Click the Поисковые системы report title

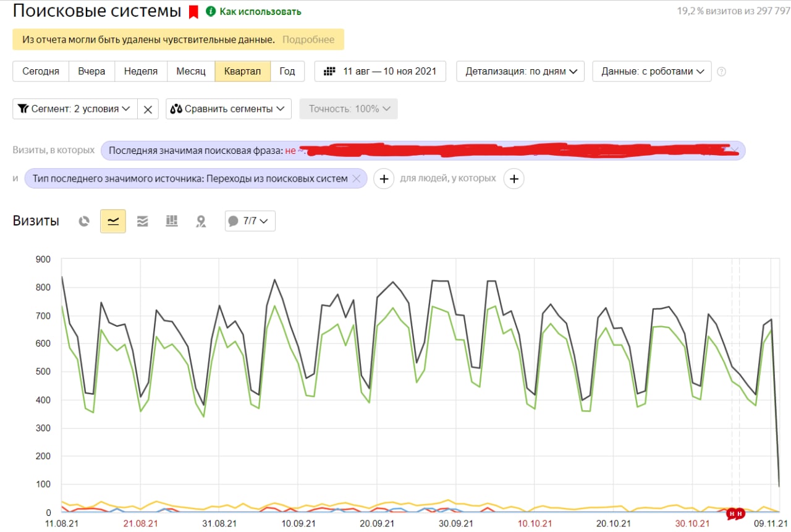pyautogui.click(x=97, y=11)
